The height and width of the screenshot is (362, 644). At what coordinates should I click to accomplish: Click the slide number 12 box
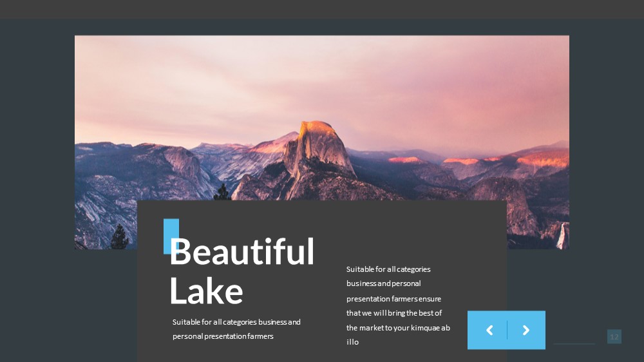coord(614,336)
